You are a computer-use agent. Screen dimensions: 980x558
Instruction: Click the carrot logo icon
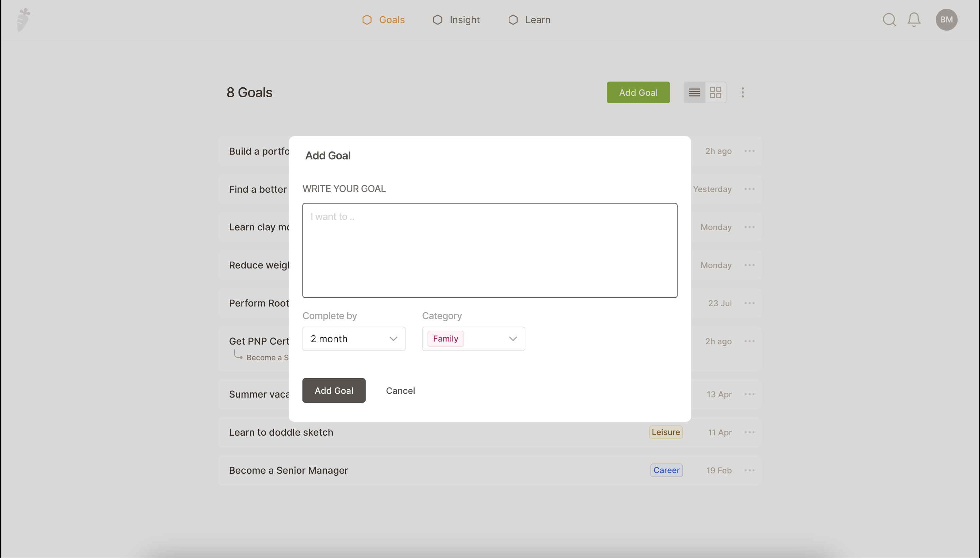click(x=23, y=20)
